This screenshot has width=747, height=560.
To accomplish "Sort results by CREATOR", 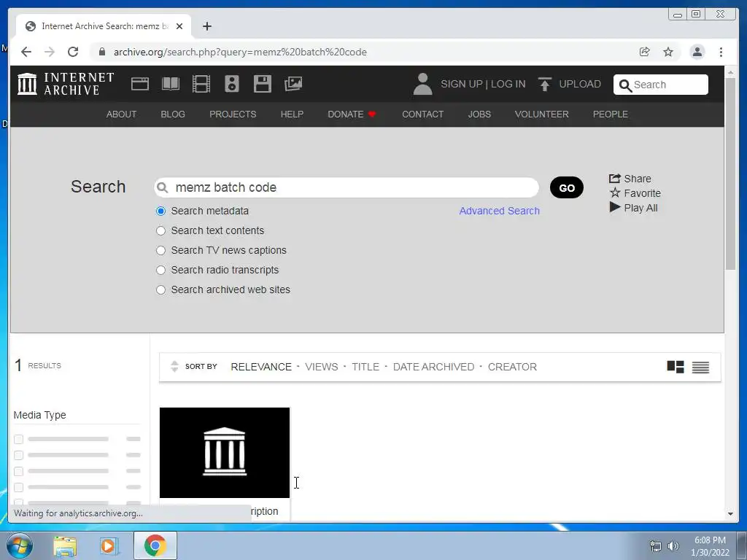I will point(512,367).
